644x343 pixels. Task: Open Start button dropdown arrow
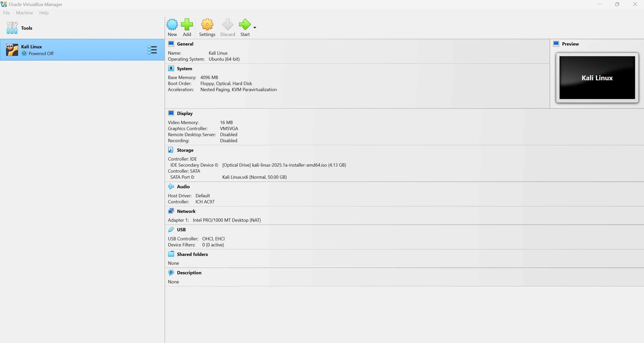pyautogui.click(x=255, y=28)
